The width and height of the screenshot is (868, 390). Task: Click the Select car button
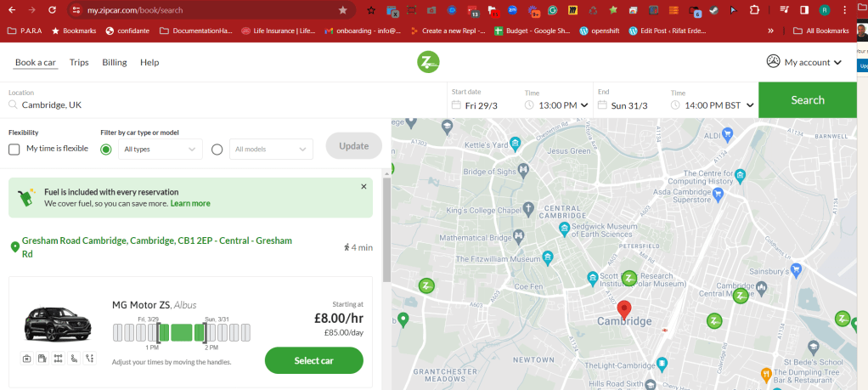click(314, 360)
